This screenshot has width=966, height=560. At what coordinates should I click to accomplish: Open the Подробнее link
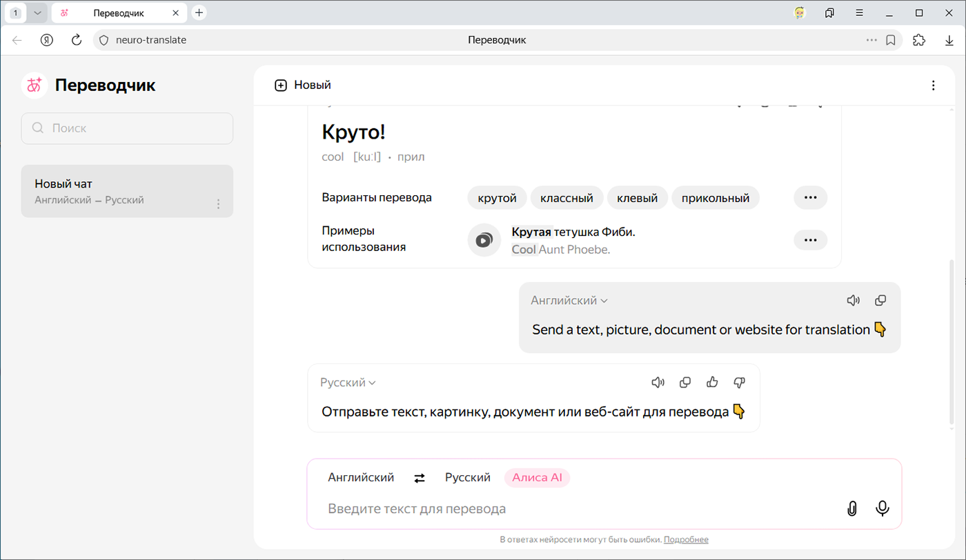click(686, 540)
